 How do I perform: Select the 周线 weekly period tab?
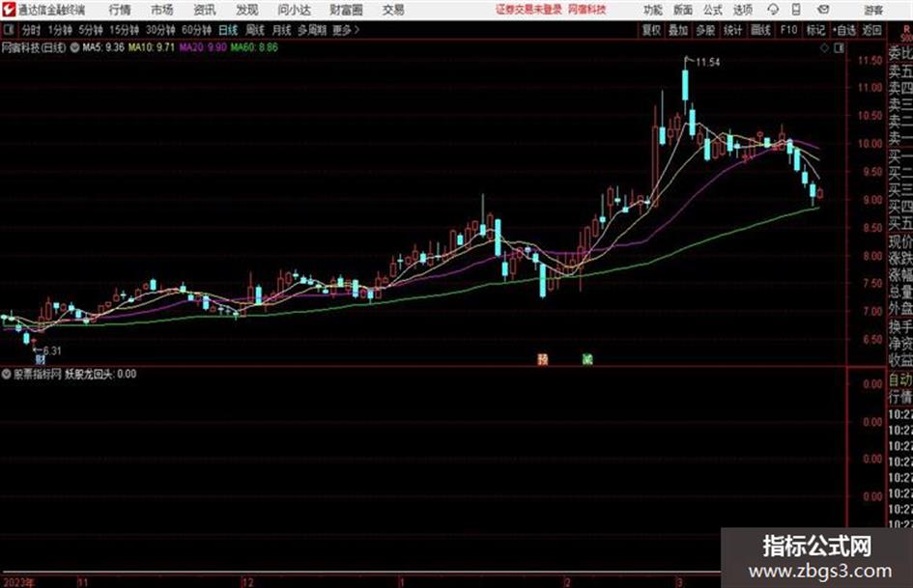click(254, 30)
